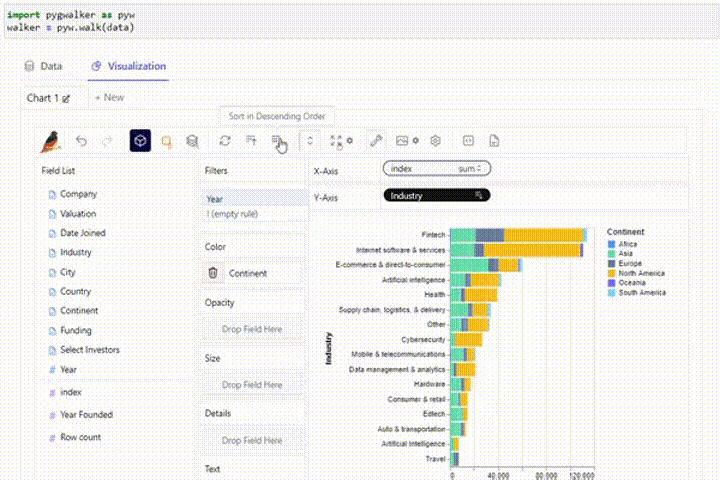Transpose axes with the swap icon
720x480 pixels.
coord(225,141)
